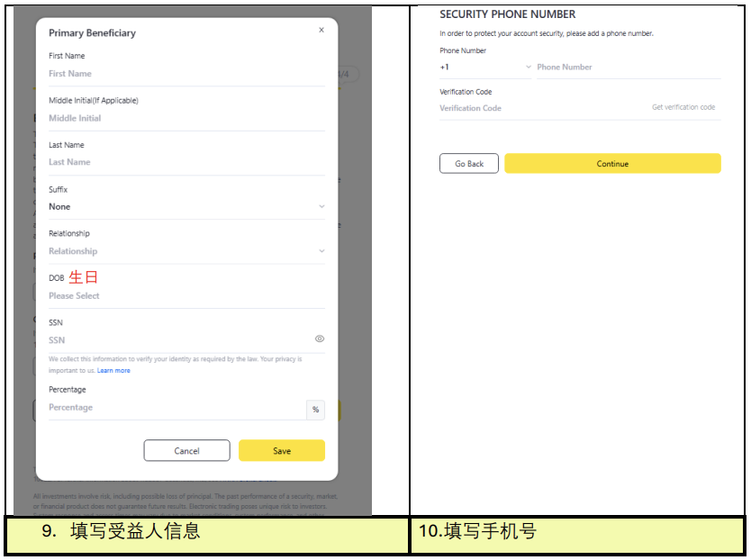
Task: Open the +1 country code dropdown
Action: point(485,68)
